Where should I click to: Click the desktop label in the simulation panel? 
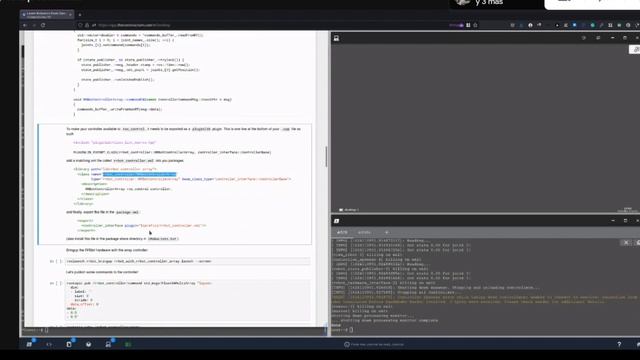pos(349,210)
